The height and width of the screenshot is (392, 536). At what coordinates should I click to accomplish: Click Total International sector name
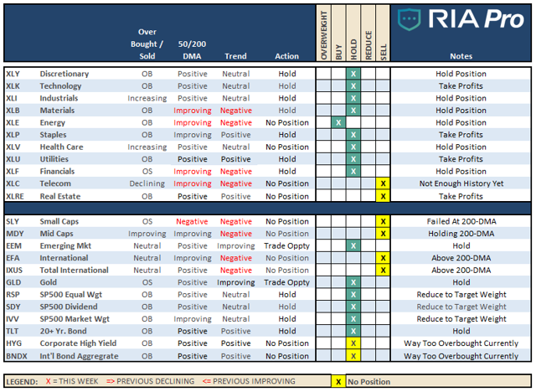tap(74, 271)
